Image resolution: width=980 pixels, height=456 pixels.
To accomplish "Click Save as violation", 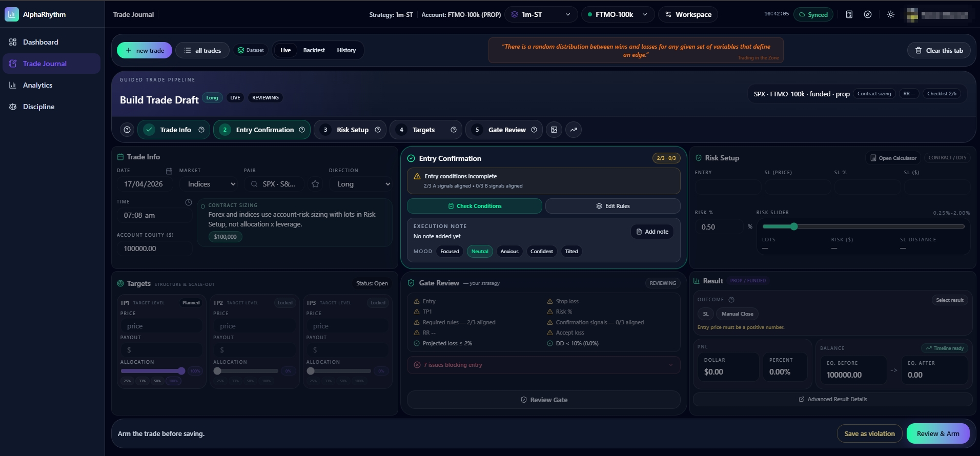I will click(870, 433).
